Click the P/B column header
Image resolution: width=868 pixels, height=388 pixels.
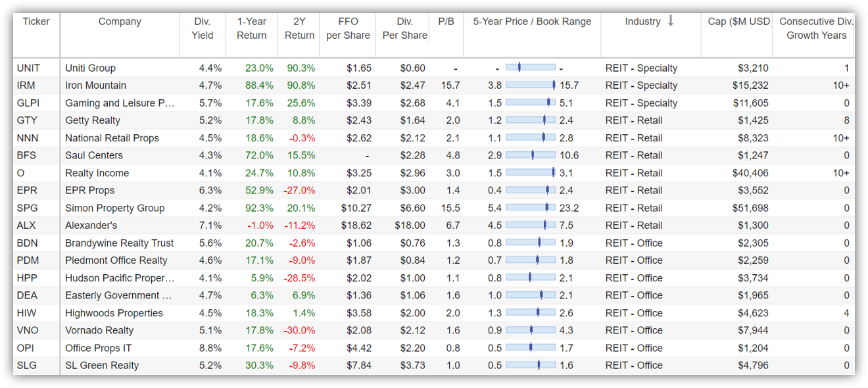pos(446,21)
